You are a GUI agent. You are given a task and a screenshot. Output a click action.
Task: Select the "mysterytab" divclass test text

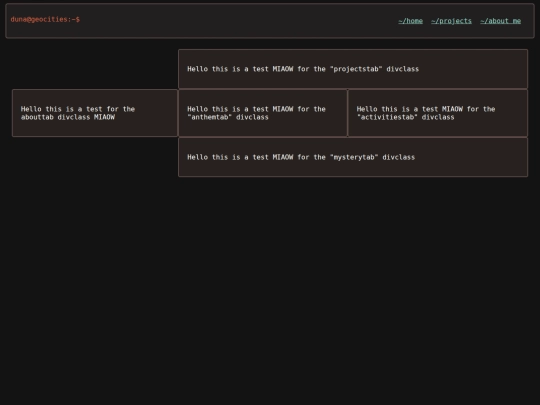pos(301,157)
